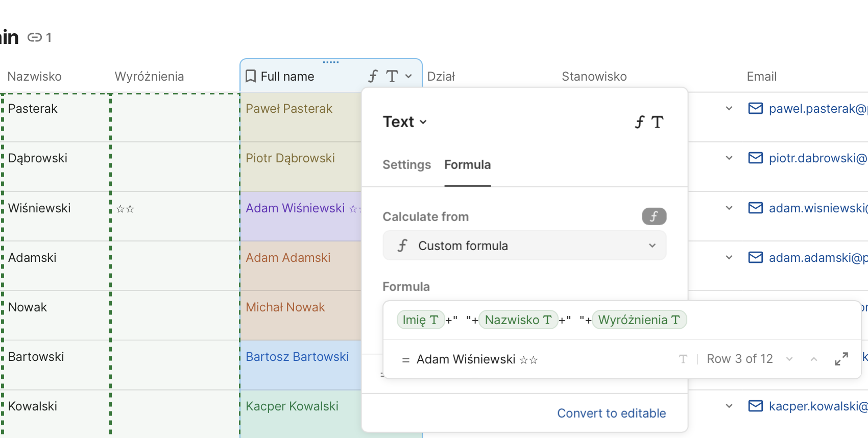The width and height of the screenshot is (868, 438).
Task: Click Convert to editable link
Action: tap(611, 413)
